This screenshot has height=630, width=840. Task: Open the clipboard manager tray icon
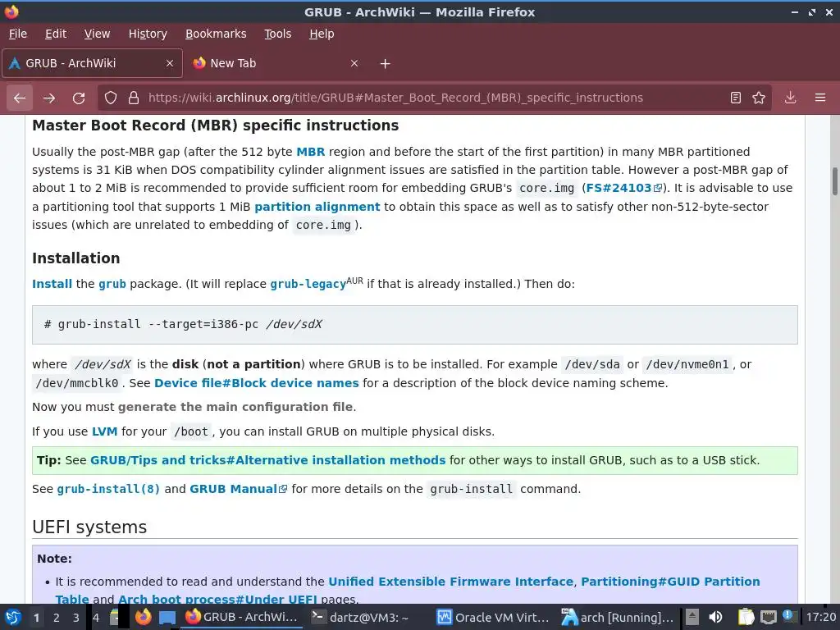coord(746,617)
